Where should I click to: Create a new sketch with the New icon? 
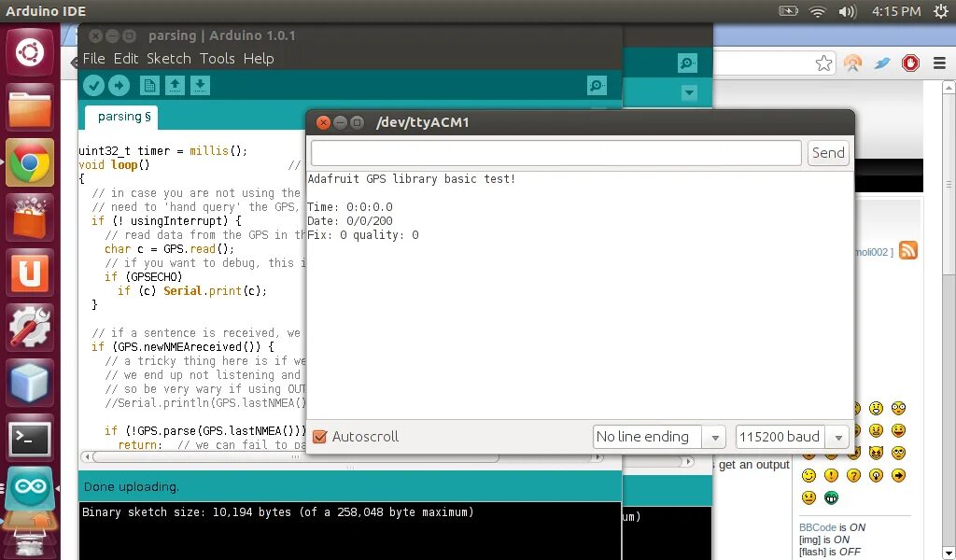[x=149, y=85]
